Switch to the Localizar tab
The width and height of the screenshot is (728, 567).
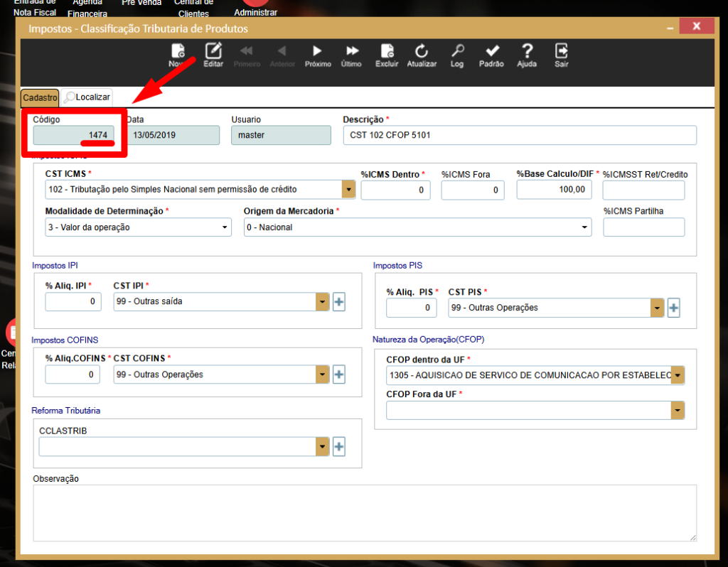87,97
